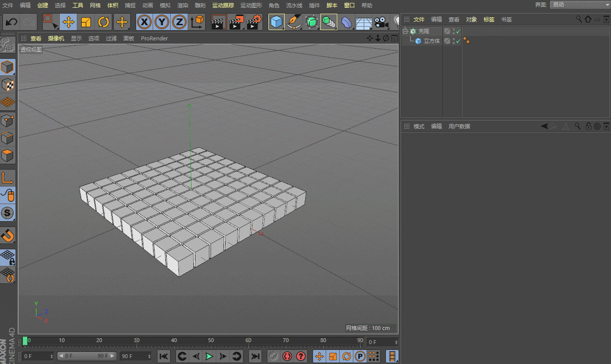Activate the Rotate tool in the top toolbar
This screenshot has height=364, width=611.
pyautogui.click(x=104, y=22)
